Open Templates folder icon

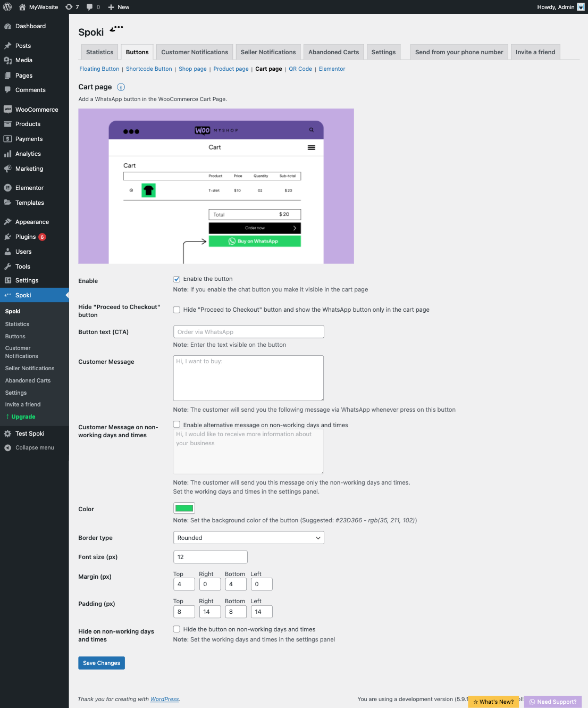(x=7, y=203)
